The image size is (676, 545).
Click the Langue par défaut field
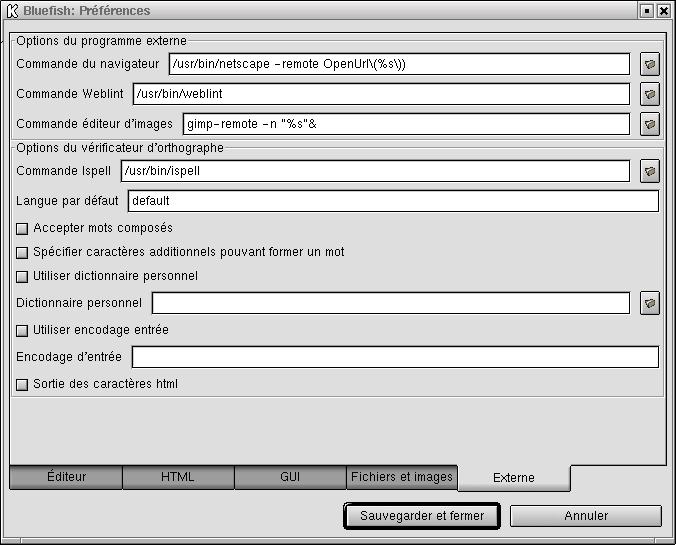(393, 201)
